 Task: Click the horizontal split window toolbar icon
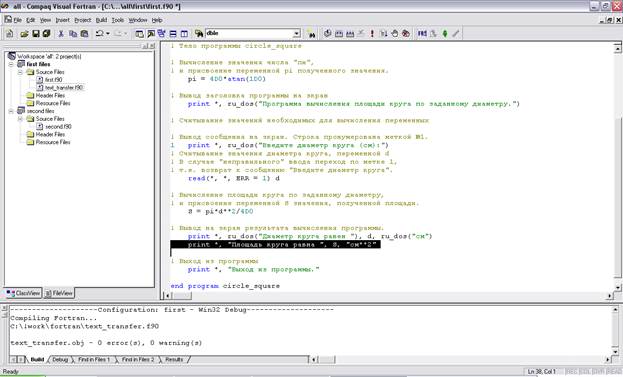point(173,34)
